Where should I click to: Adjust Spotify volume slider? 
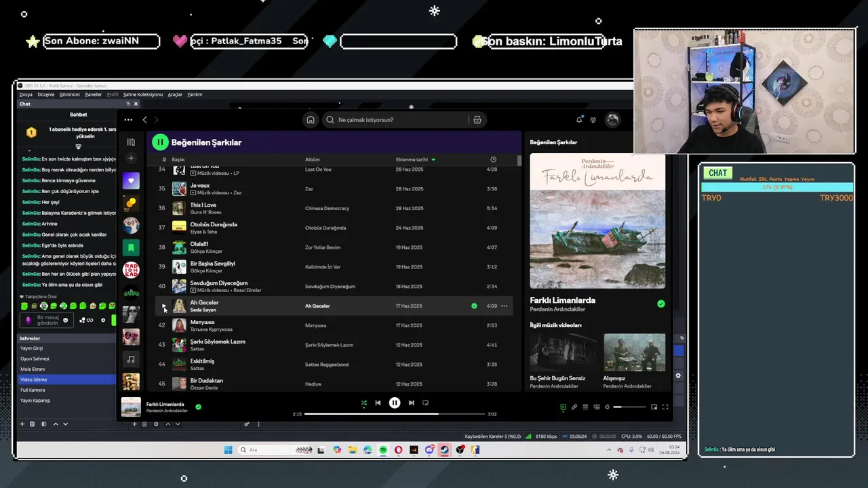(629, 407)
